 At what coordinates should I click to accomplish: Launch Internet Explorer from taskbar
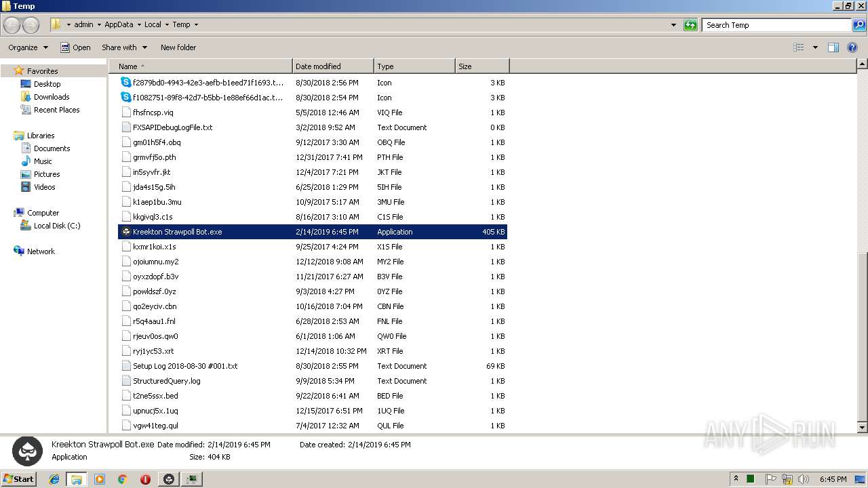54,479
